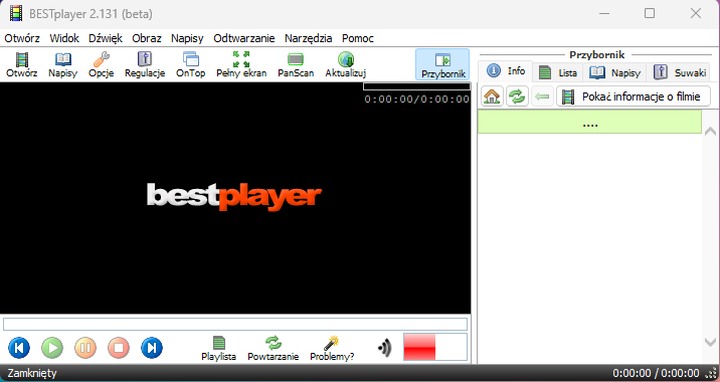
Task: Toggle Powtarzanie repeat mode
Action: (x=273, y=348)
